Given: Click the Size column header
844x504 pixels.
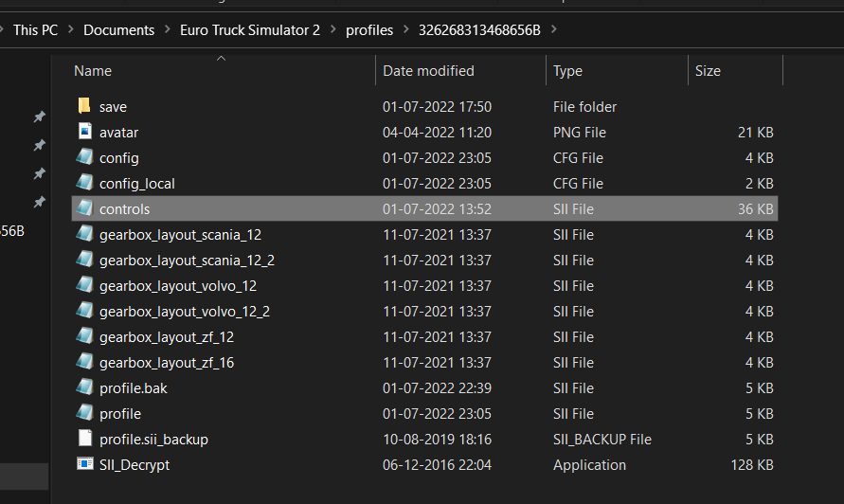Looking at the screenshot, I should pos(708,71).
